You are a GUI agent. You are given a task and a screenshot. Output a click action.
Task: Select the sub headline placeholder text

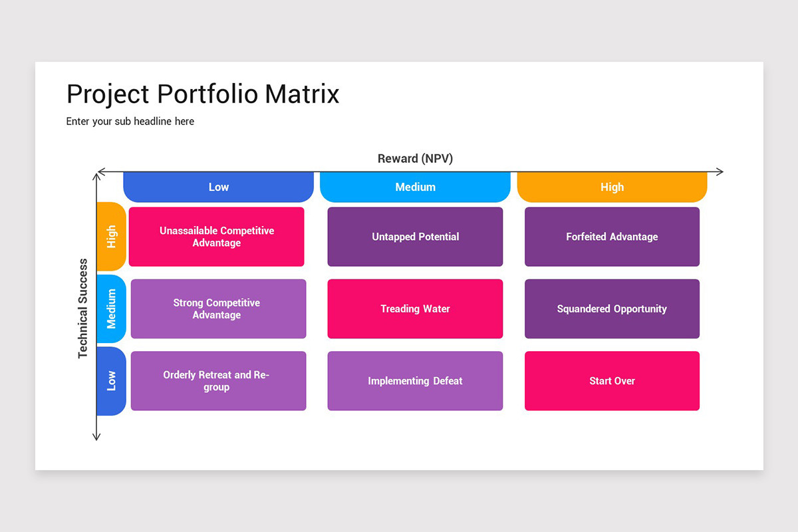(130, 122)
